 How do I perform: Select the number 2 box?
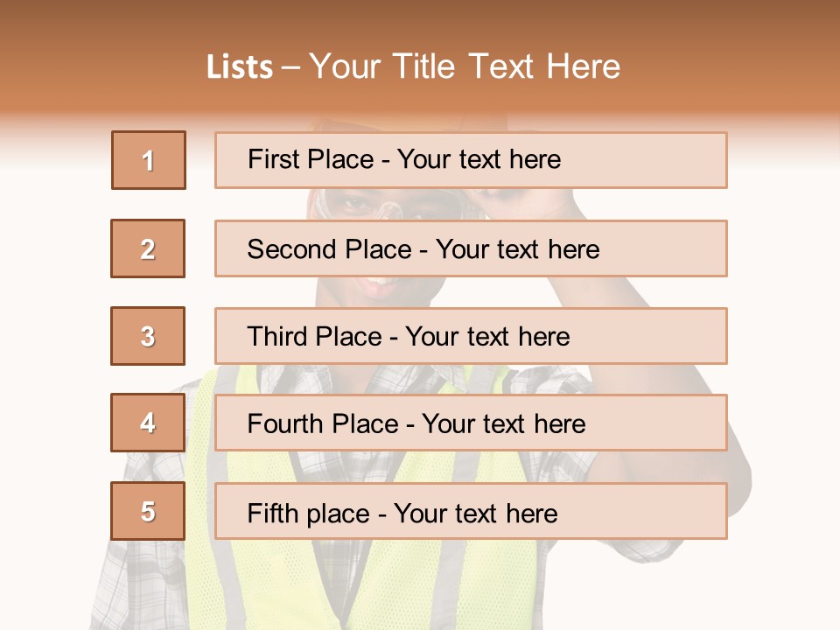(148, 248)
